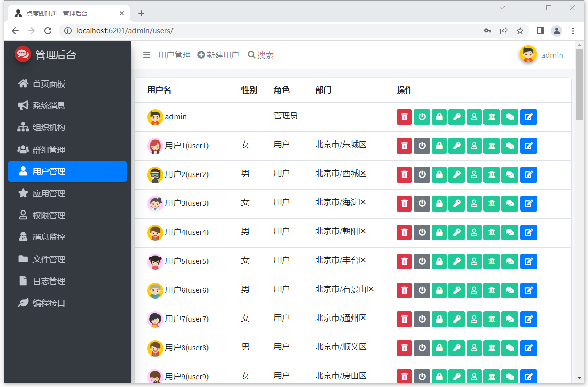Open the admin account menu at top right
Image resolution: width=588 pixels, height=387 pixels.
541,55
